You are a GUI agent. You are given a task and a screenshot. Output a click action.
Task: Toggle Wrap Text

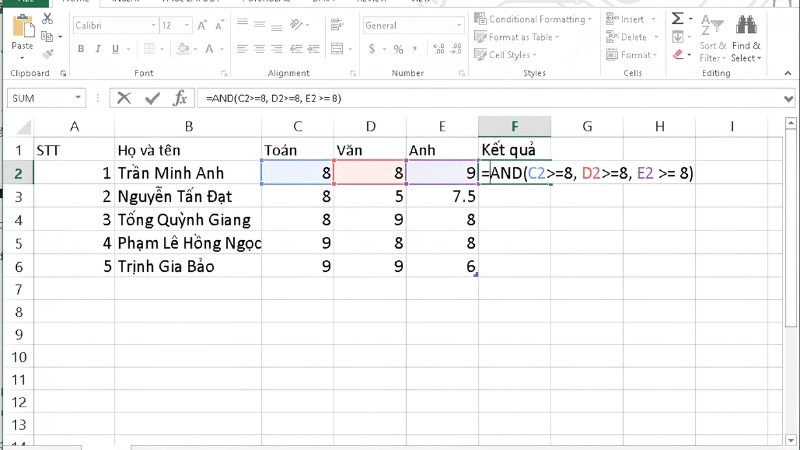click(337, 24)
